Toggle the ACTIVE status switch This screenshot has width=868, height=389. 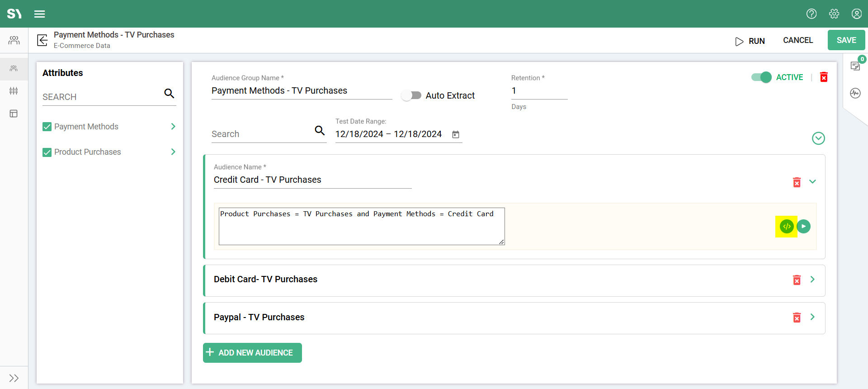click(x=761, y=77)
